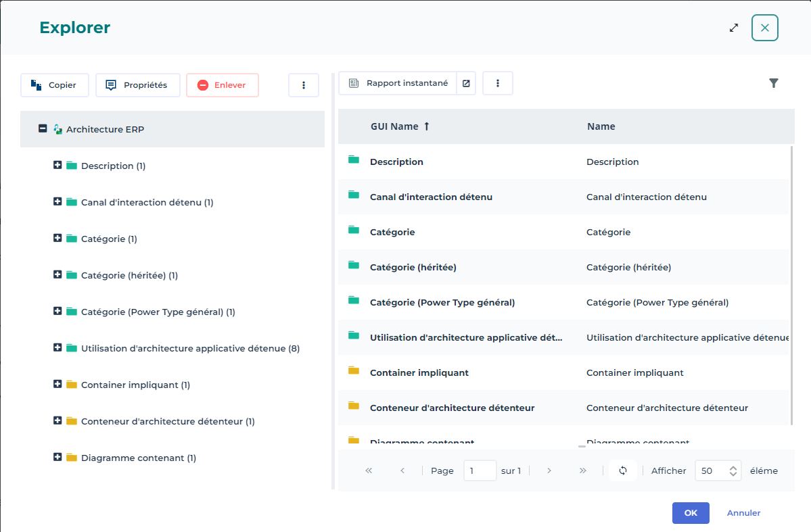Click the Name column header

click(601, 126)
